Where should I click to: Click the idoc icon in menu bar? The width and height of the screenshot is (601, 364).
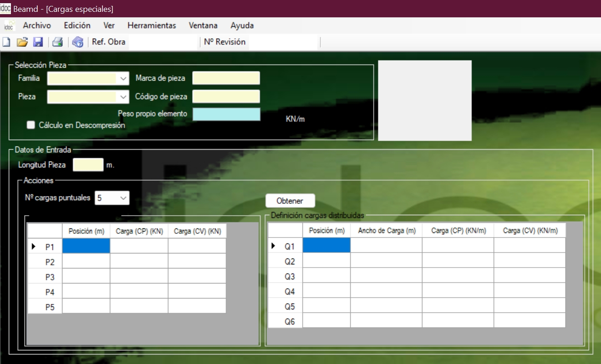click(x=9, y=26)
